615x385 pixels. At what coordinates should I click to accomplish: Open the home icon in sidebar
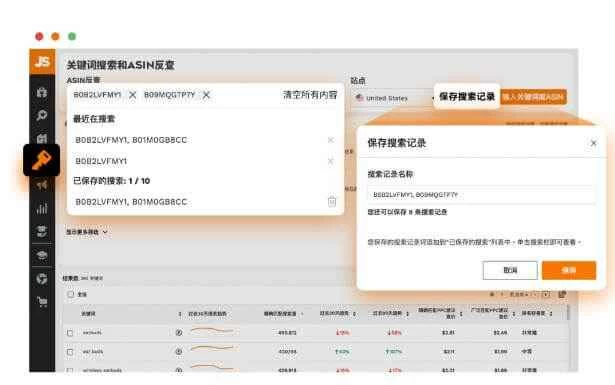pyautogui.click(x=42, y=92)
